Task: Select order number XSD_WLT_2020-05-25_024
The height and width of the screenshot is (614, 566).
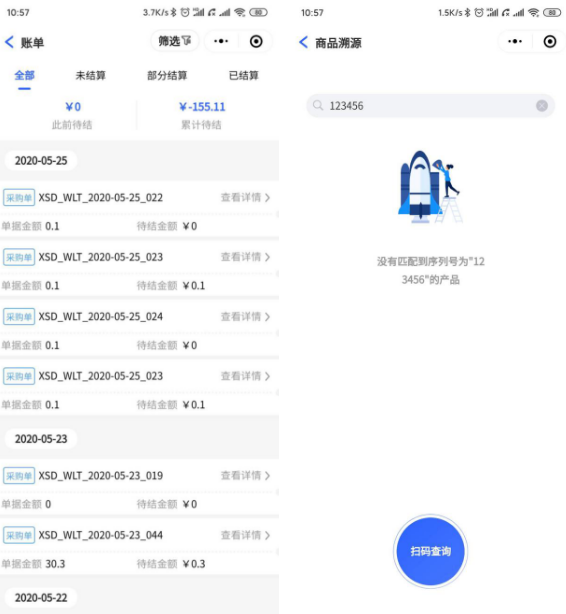Action: pyautogui.click(x=101, y=316)
